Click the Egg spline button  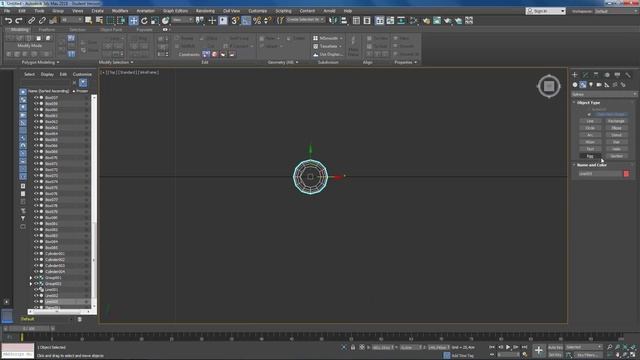click(590, 156)
